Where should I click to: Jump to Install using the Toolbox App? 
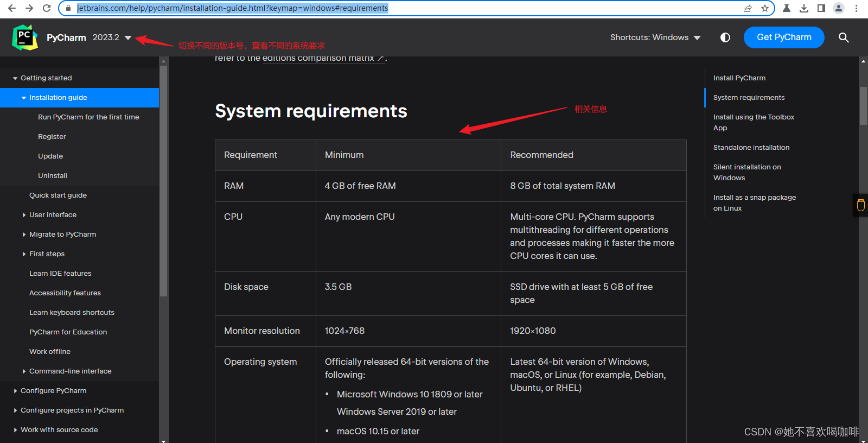click(x=754, y=123)
